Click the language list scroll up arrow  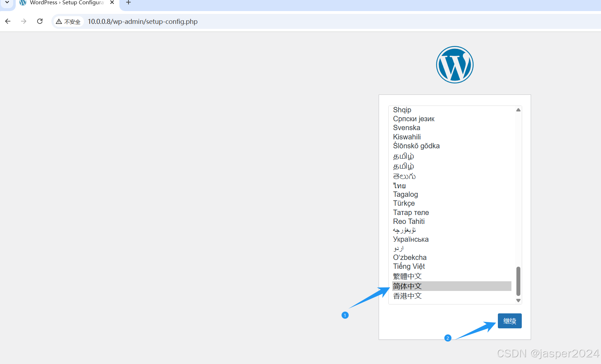coord(518,110)
